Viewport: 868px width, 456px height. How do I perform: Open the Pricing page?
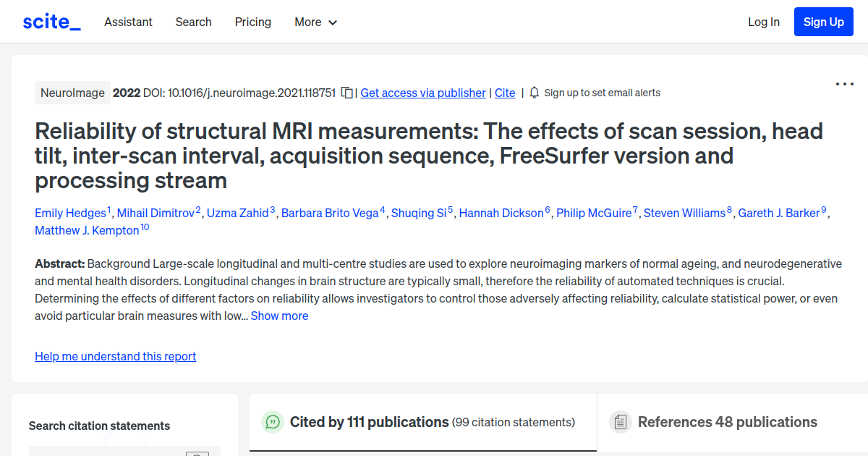(x=252, y=22)
